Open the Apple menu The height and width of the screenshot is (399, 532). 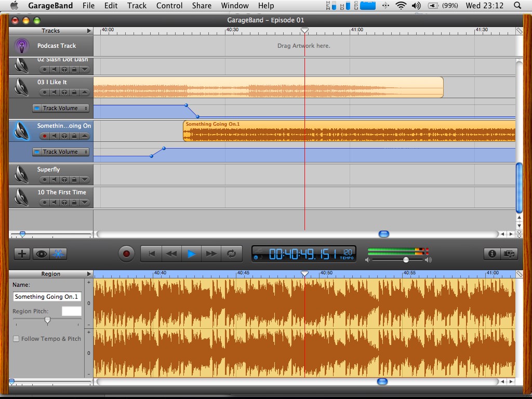pyautogui.click(x=14, y=5)
